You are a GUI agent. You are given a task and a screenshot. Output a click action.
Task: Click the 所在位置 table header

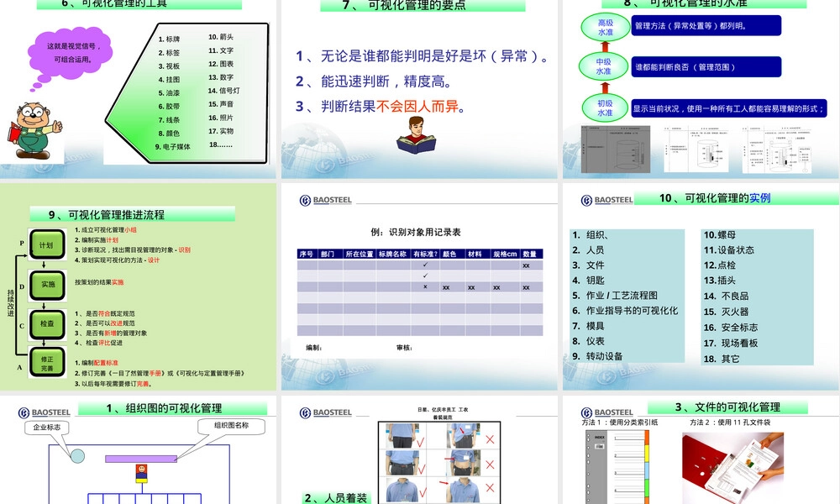(360, 254)
